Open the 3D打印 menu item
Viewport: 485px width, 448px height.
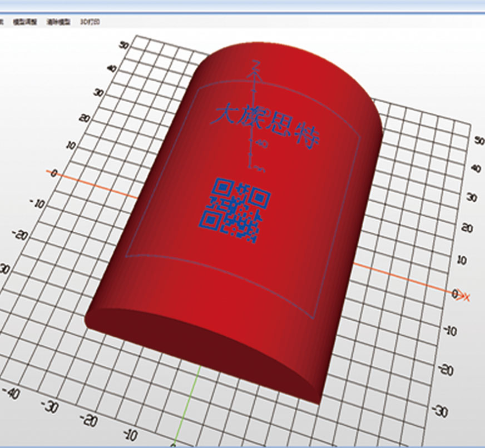point(90,22)
